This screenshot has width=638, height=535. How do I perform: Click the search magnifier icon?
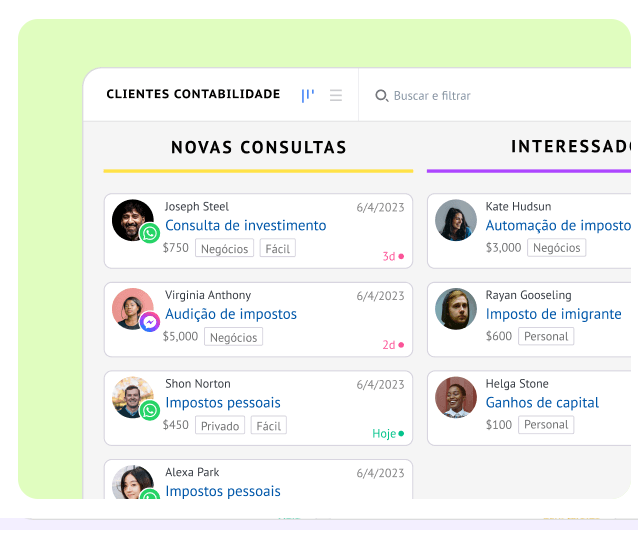[381, 96]
